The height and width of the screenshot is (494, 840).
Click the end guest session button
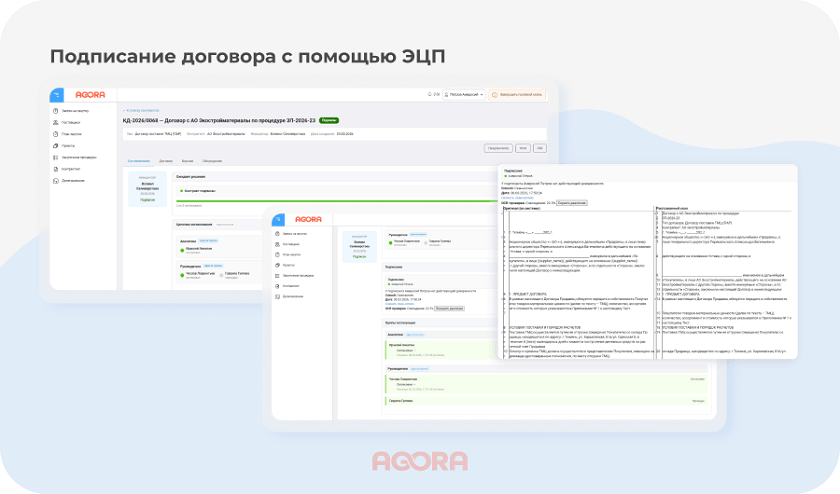518,94
